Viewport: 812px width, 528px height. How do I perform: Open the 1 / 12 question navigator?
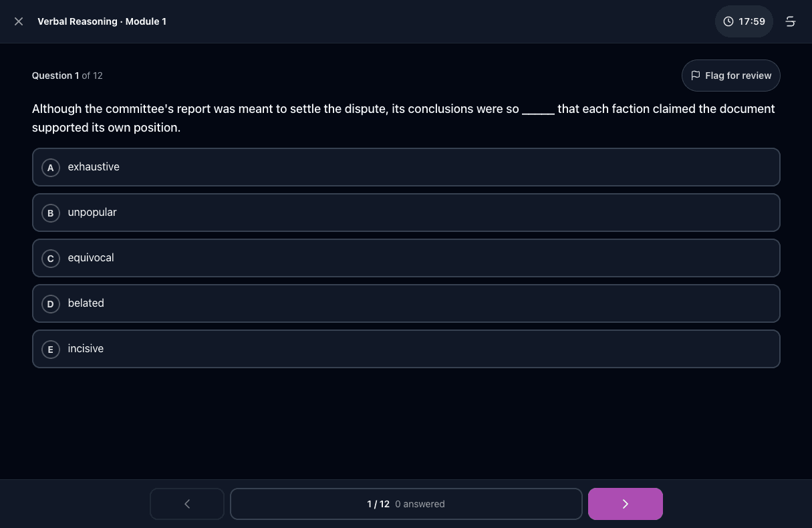click(406, 504)
